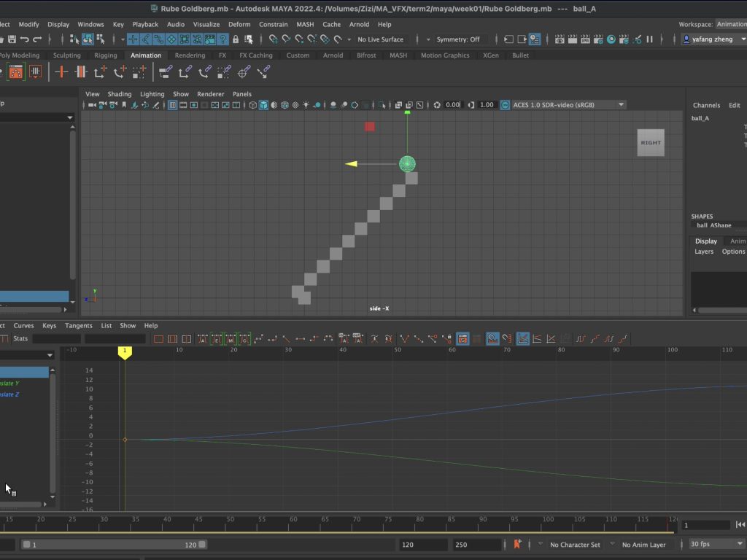The height and width of the screenshot is (560, 747).
Task: Toggle the ACES color management icon
Action: pyautogui.click(x=505, y=105)
